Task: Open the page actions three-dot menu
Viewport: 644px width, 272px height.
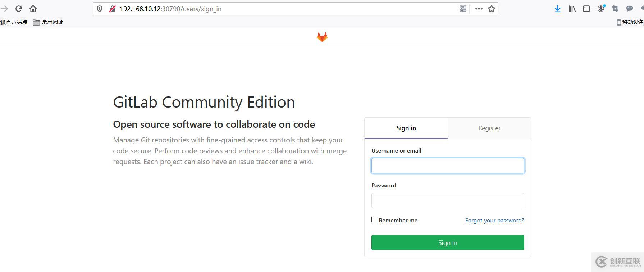Action: click(479, 9)
